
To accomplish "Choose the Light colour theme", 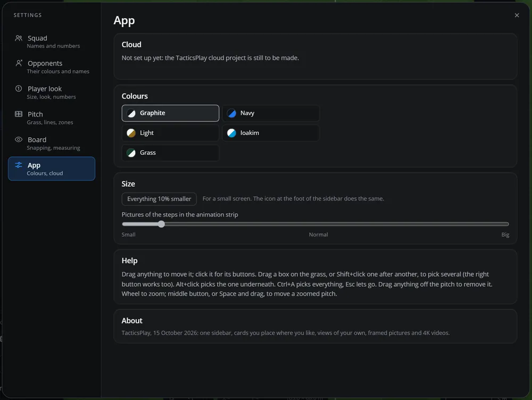I will [x=170, y=133].
